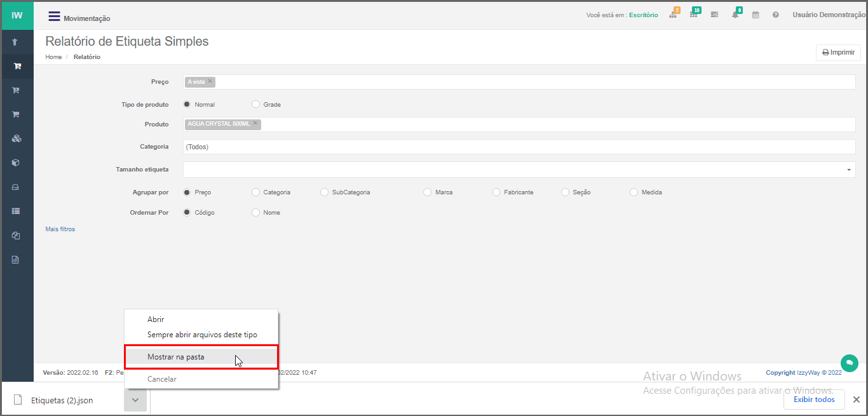Click the Escritório location link

tap(644, 15)
